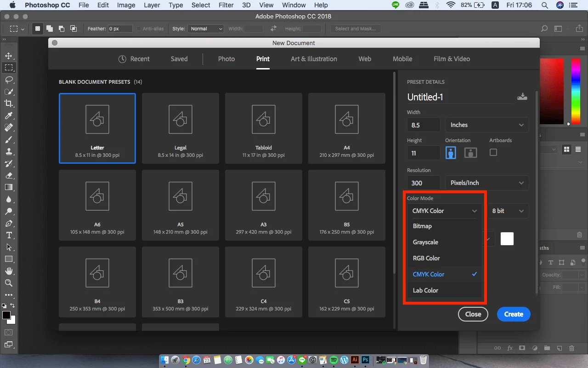Click the red color picker field
Screen dimensions: 588x368
(x=552, y=90)
